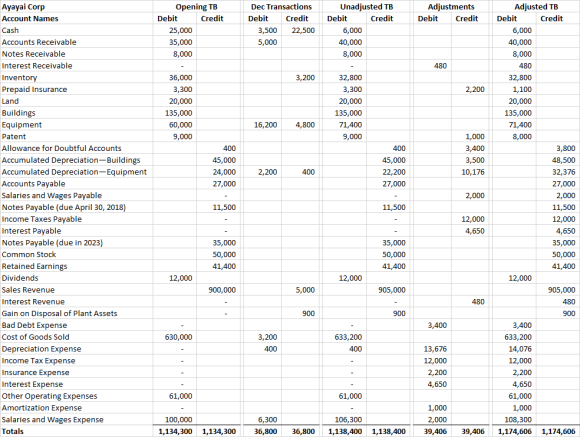Viewport: 580px width, 437px height.
Task: Select Allowance for Doubtful Accounts row label
Action: coord(61,148)
